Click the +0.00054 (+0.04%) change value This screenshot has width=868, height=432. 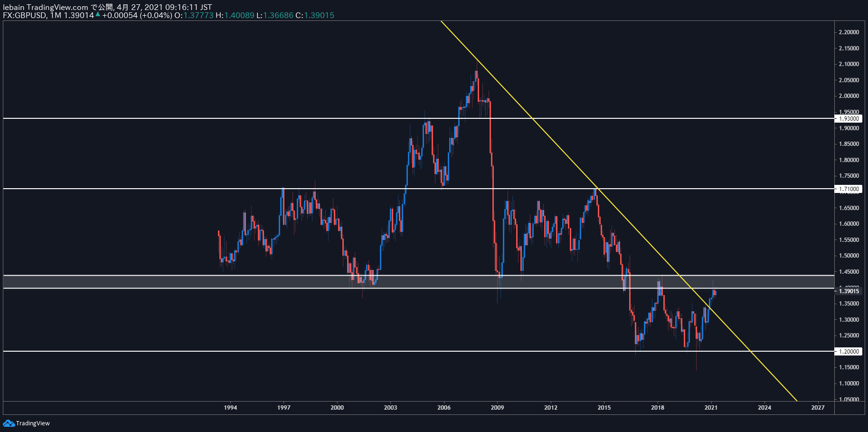tap(137, 15)
